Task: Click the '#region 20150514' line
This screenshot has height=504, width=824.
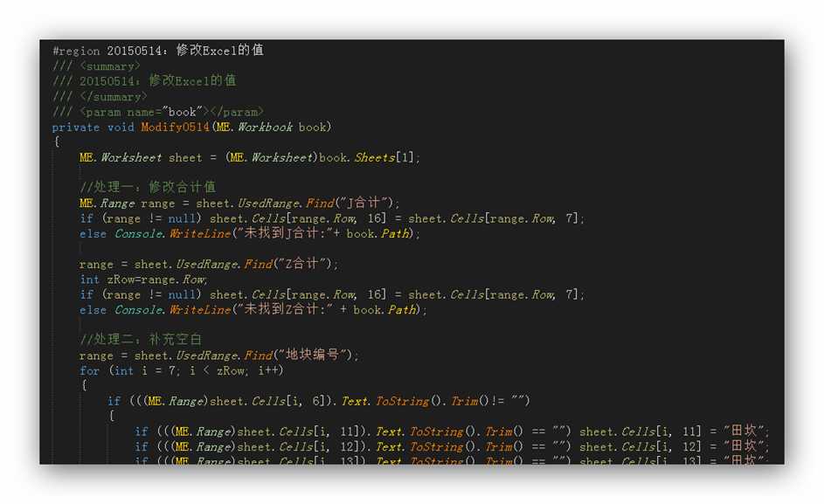Action: [158, 51]
